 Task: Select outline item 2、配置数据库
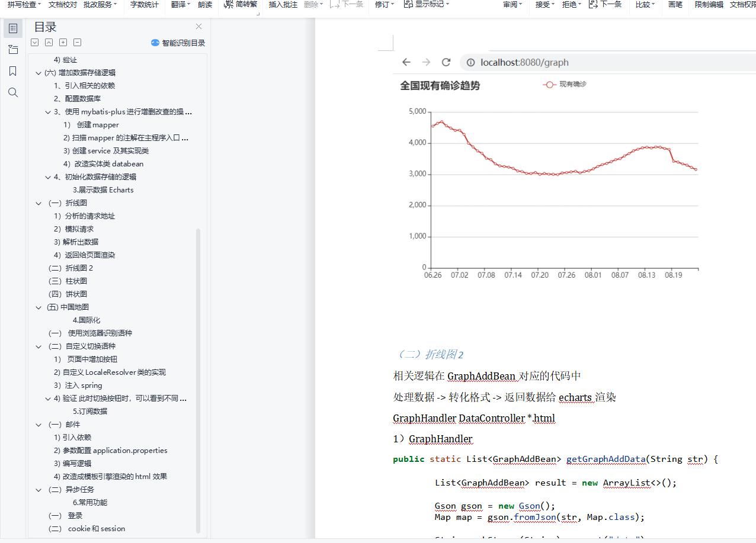(x=77, y=99)
